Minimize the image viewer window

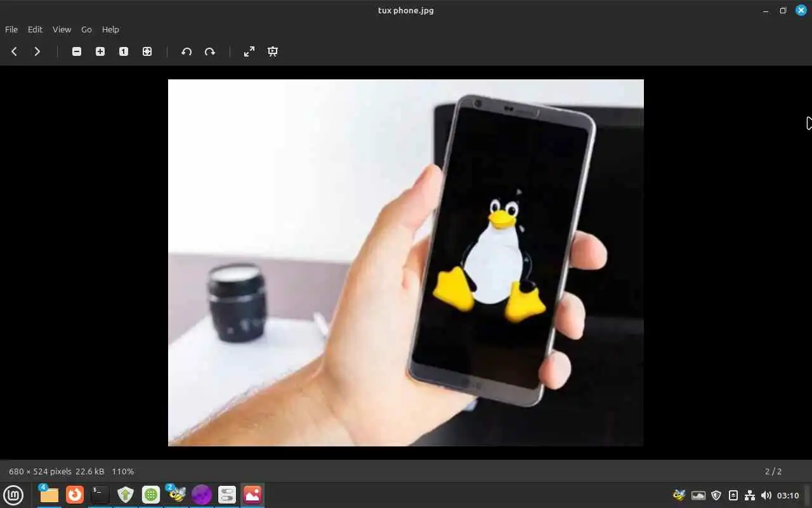(766, 10)
